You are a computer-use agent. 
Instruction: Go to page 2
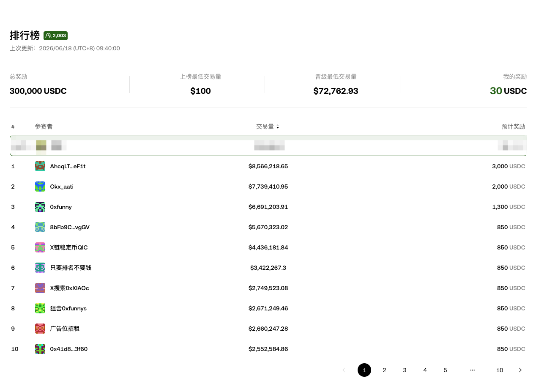click(x=384, y=370)
